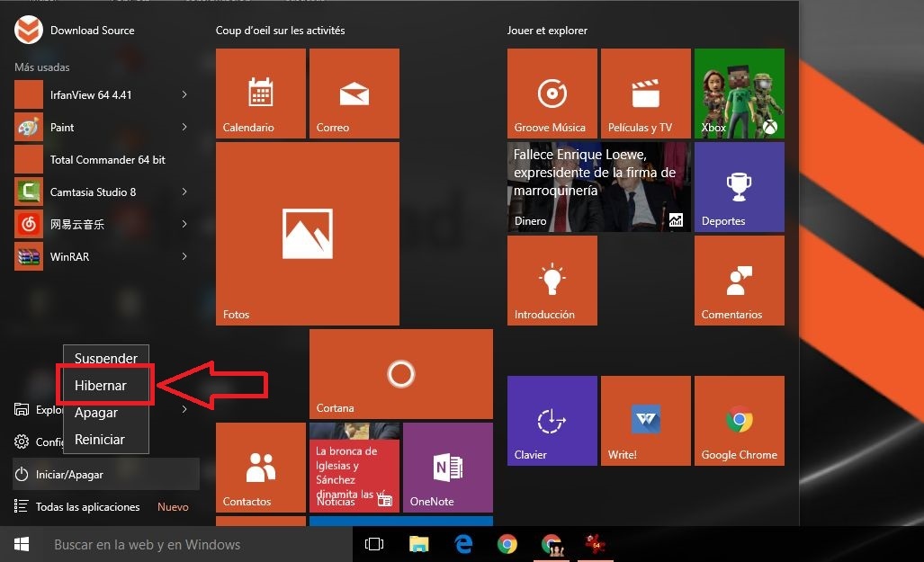924x562 pixels.
Task: Open the Contactos tile
Action: point(260,468)
